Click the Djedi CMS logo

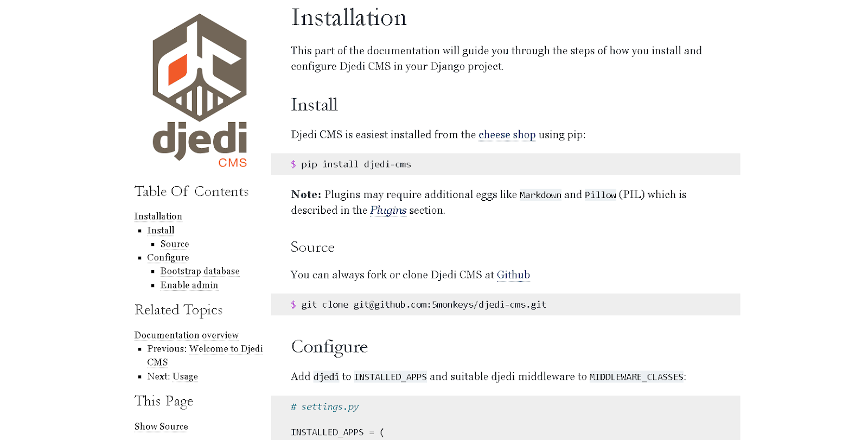[x=200, y=91]
